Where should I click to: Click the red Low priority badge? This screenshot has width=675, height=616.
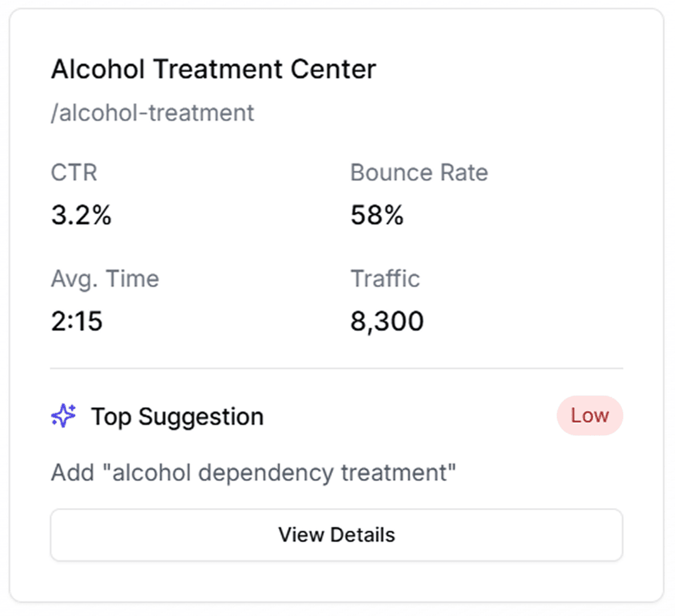(x=589, y=416)
